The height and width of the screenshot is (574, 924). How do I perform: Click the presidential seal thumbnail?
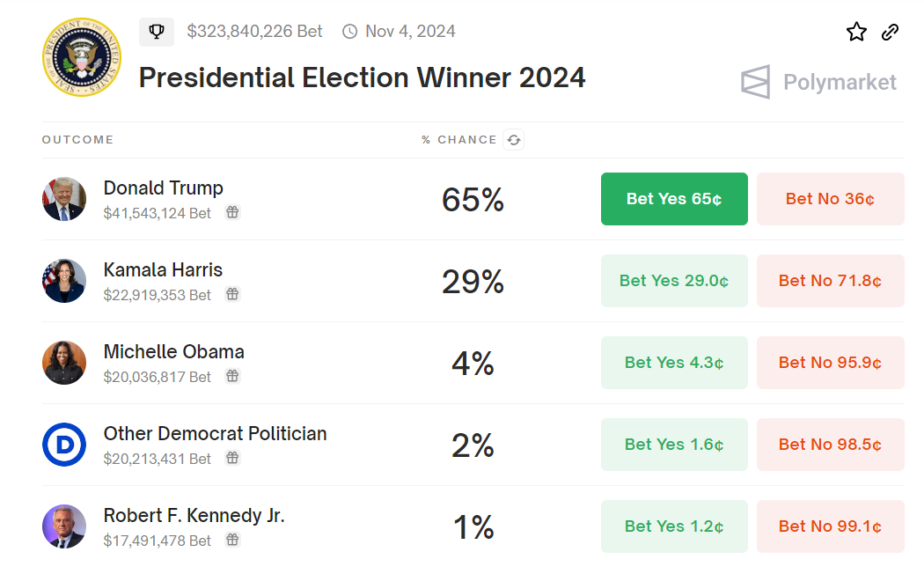[x=82, y=57]
